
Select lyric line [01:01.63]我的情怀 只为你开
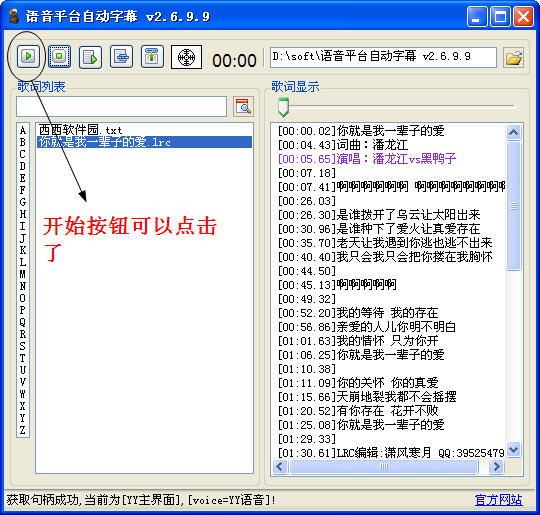point(358,341)
